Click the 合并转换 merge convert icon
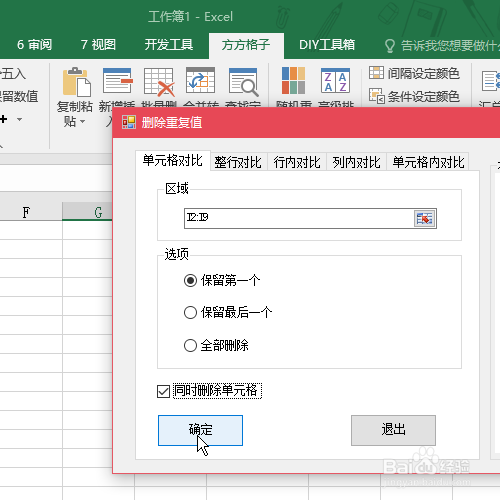The height and width of the screenshot is (500, 500). pyautogui.click(x=200, y=80)
